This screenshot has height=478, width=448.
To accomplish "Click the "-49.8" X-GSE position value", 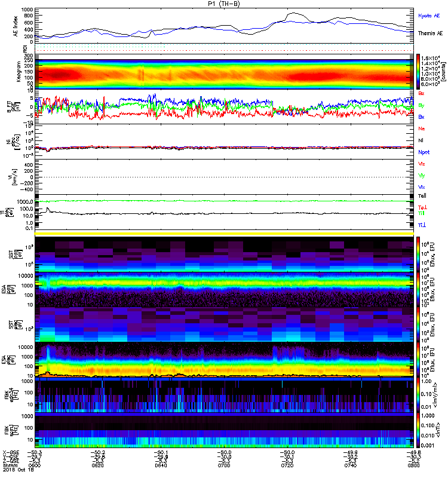I will (x=413, y=452).
